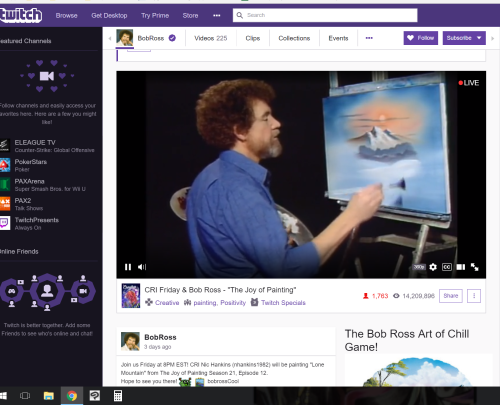Click the communities icon before painting

coord(188,302)
